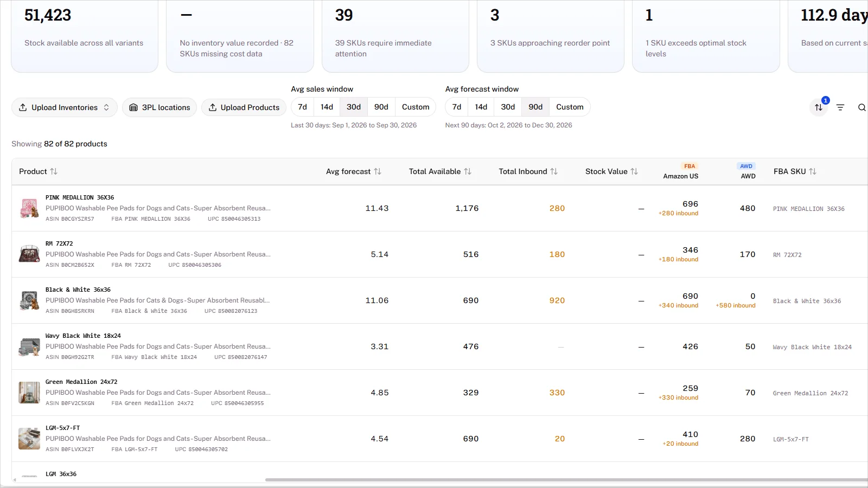The width and height of the screenshot is (868, 488).
Task: Sort by Avg forecast column arrows
Action: [378, 171]
